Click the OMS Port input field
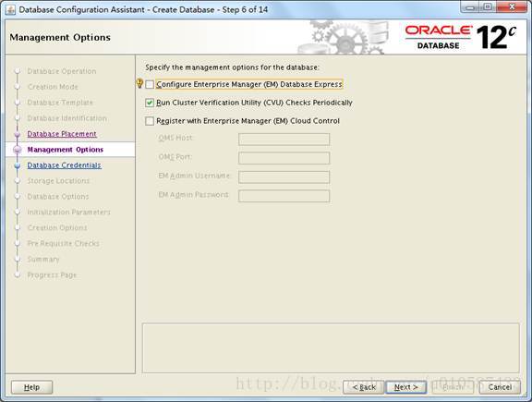532x402 pixels. coord(284,158)
